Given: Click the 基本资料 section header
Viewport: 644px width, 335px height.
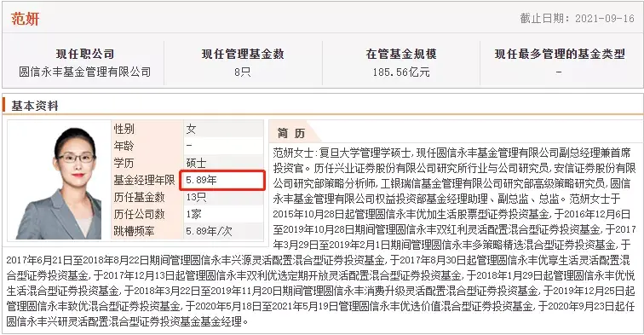Looking at the screenshot, I should (35, 106).
